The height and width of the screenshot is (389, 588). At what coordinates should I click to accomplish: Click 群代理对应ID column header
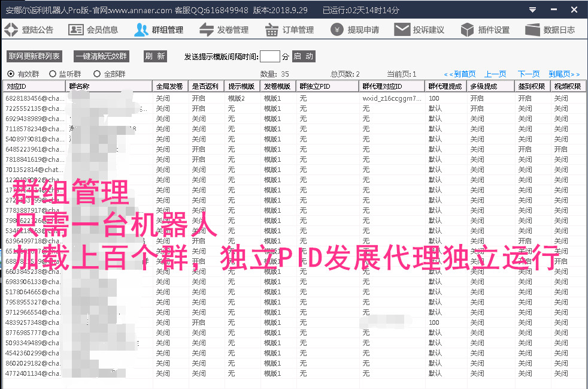[392, 86]
